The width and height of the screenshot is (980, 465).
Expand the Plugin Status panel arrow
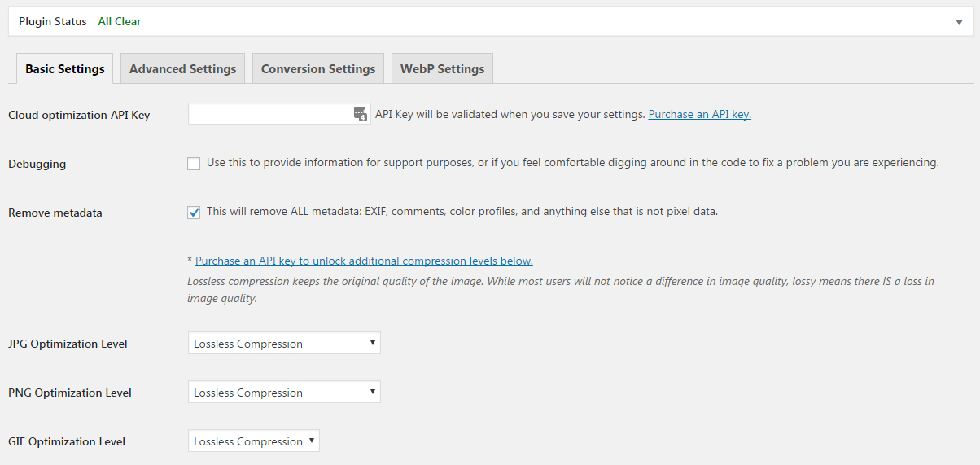959,22
